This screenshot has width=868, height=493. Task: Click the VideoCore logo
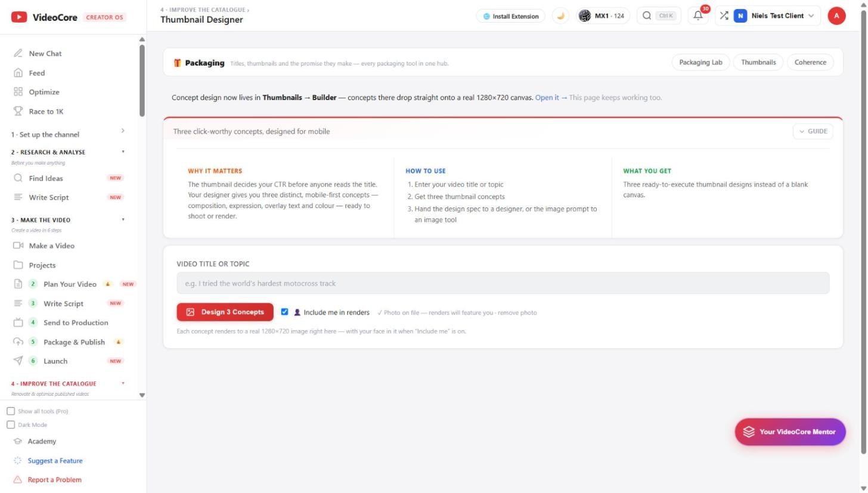click(x=45, y=17)
